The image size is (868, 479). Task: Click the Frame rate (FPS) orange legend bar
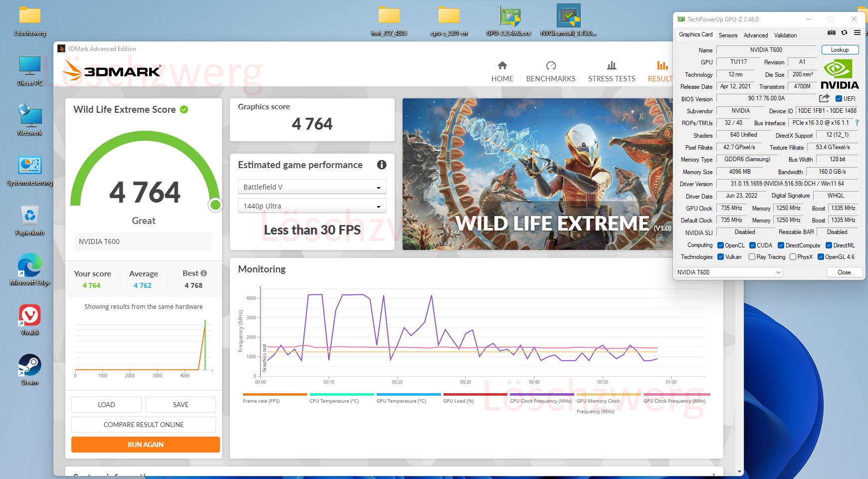(x=275, y=394)
